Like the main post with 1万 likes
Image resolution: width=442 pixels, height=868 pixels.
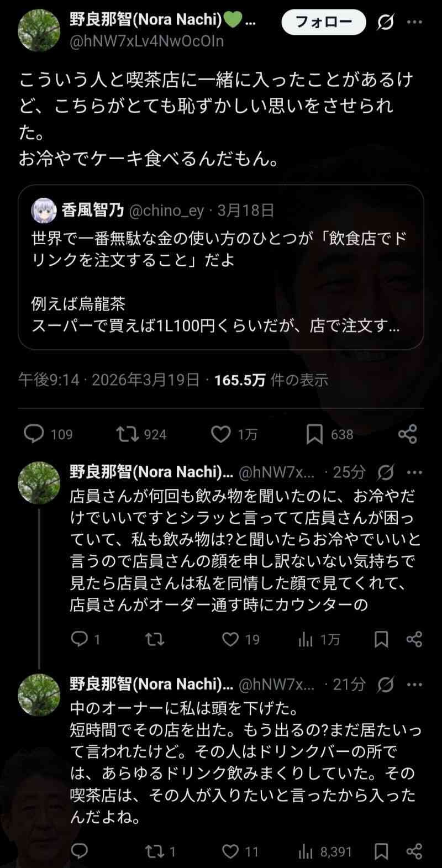221,434
